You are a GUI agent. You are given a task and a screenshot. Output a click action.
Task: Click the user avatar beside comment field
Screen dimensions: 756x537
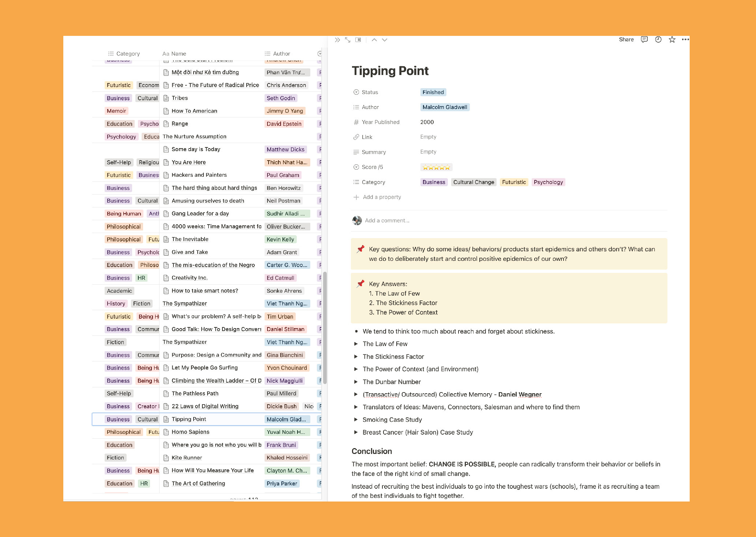coord(357,221)
